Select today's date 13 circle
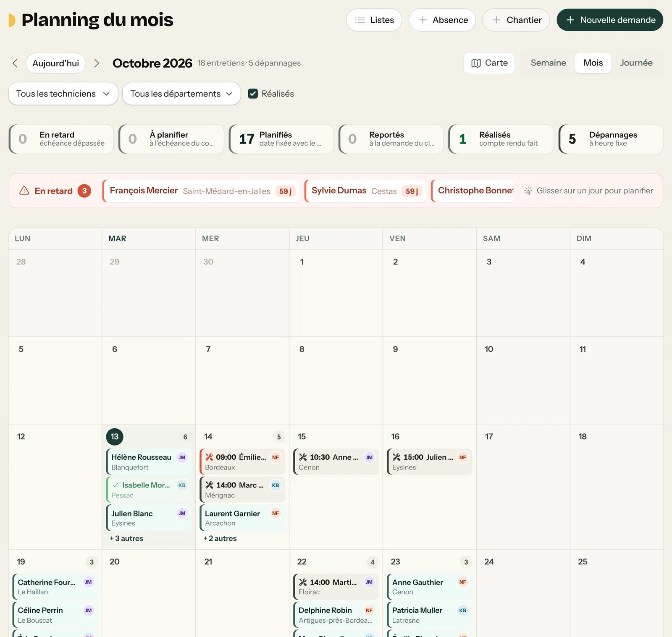 click(x=115, y=437)
